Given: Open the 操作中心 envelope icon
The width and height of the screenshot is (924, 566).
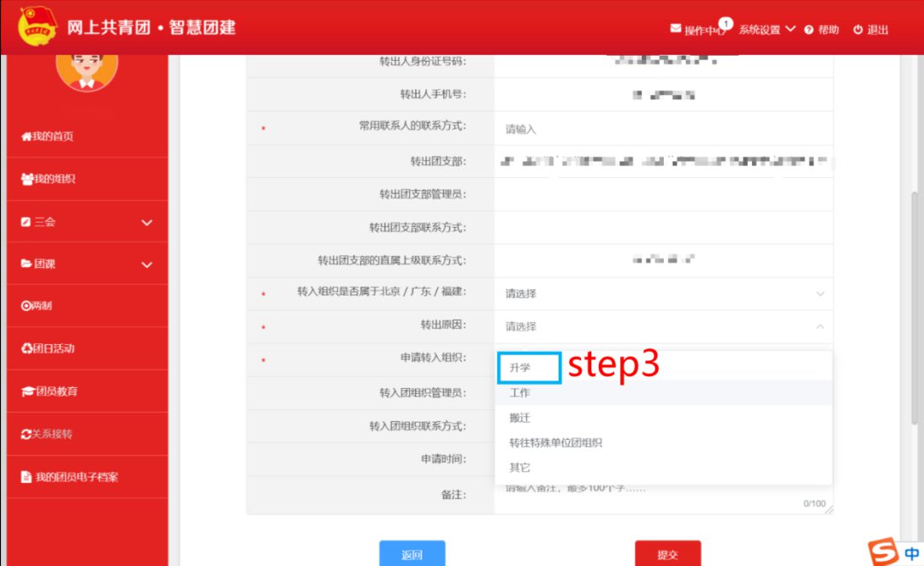Looking at the screenshot, I should 676,28.
